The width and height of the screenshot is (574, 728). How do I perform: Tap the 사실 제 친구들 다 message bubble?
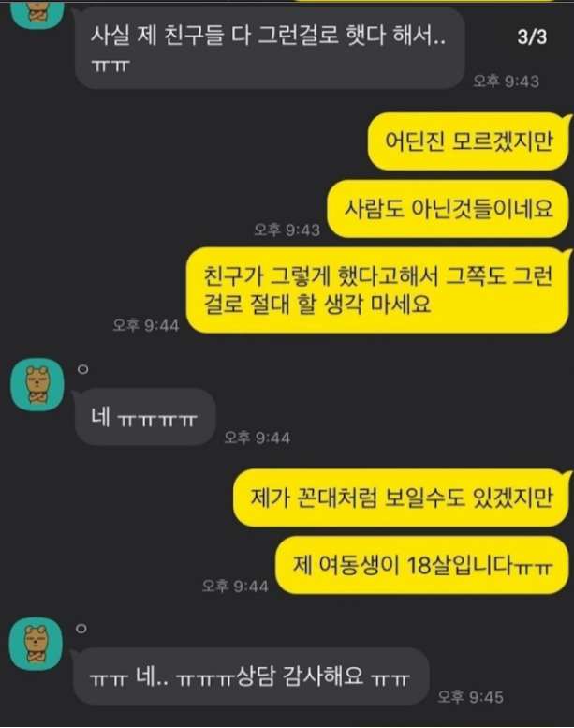click(269, 48)
